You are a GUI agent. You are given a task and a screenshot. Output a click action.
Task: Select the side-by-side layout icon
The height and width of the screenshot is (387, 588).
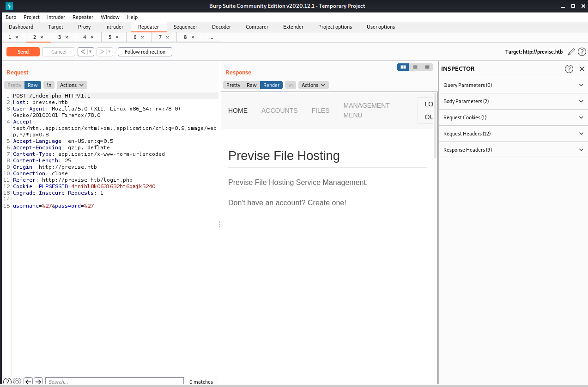point(403,67)
